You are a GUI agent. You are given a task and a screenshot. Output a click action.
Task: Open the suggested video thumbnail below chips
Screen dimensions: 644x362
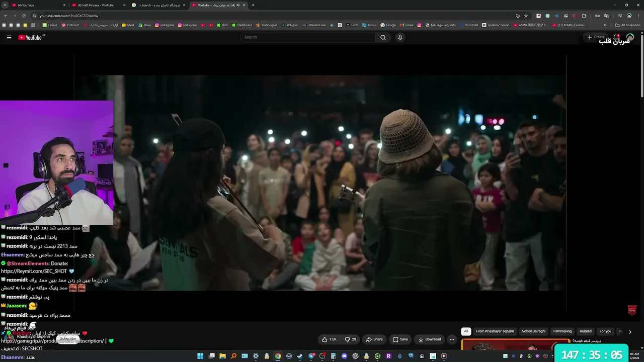click(x=516, y=346)
